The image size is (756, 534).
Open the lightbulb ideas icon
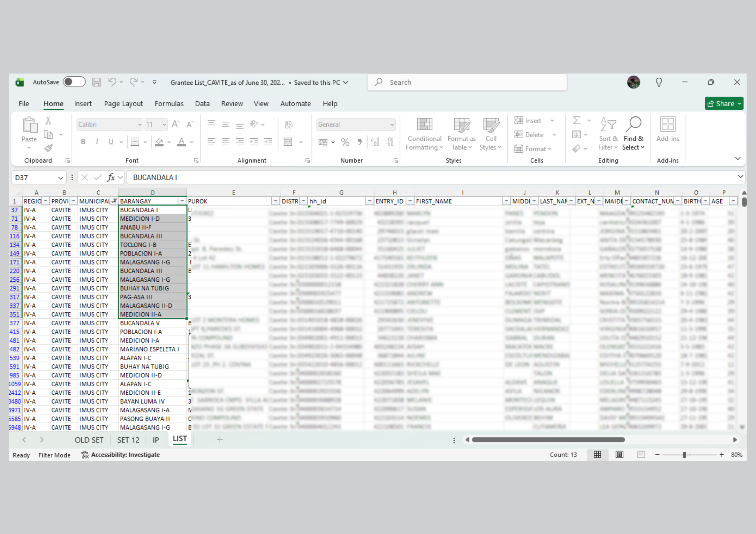pos(659,82)
